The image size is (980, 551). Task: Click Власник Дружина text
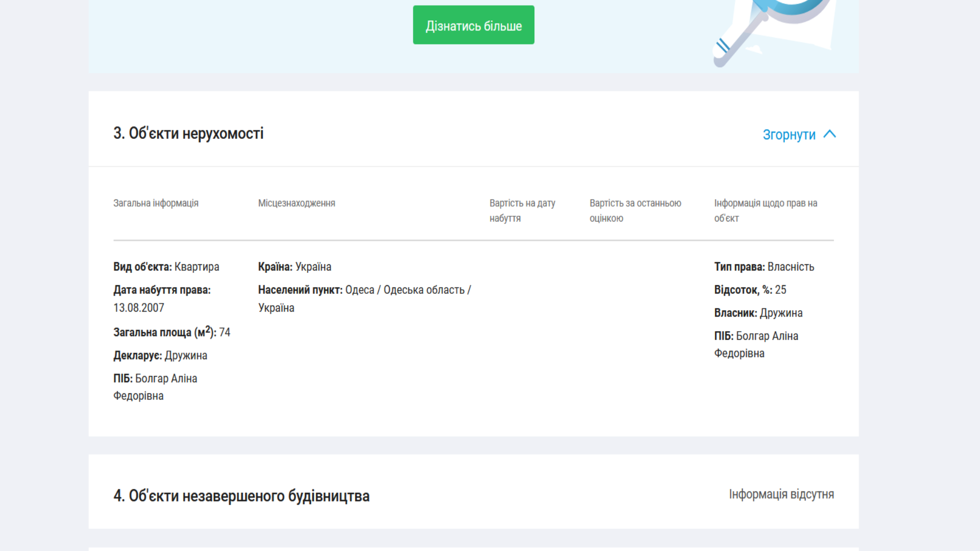pos(758,313)
